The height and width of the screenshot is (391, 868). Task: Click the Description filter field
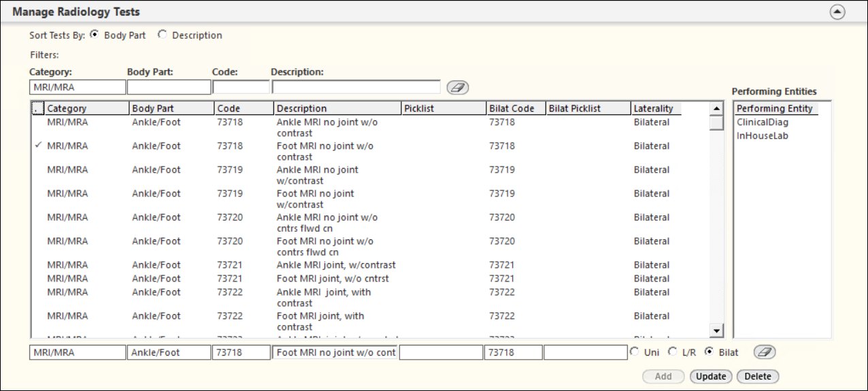(x=356, y=87)
